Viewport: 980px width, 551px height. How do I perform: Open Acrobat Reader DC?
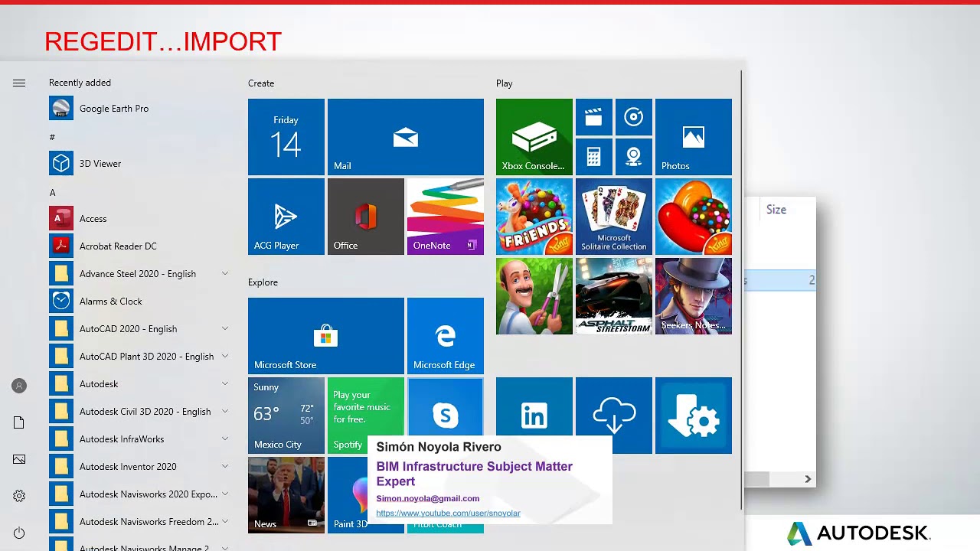coord(139,246)
